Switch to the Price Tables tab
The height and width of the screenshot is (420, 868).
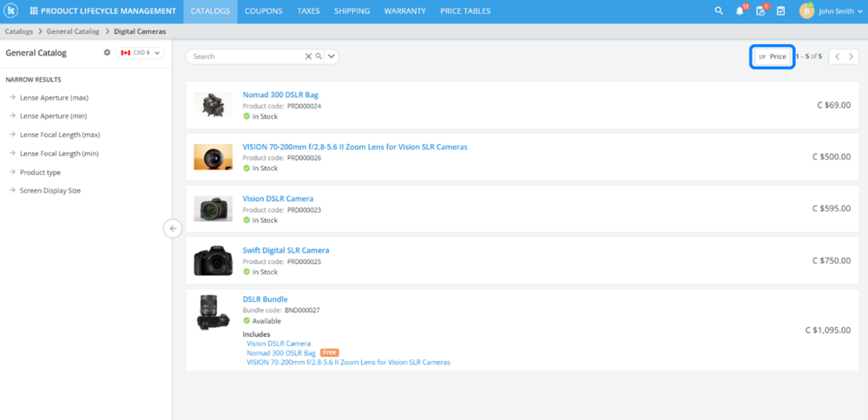[x=465, y=11]
